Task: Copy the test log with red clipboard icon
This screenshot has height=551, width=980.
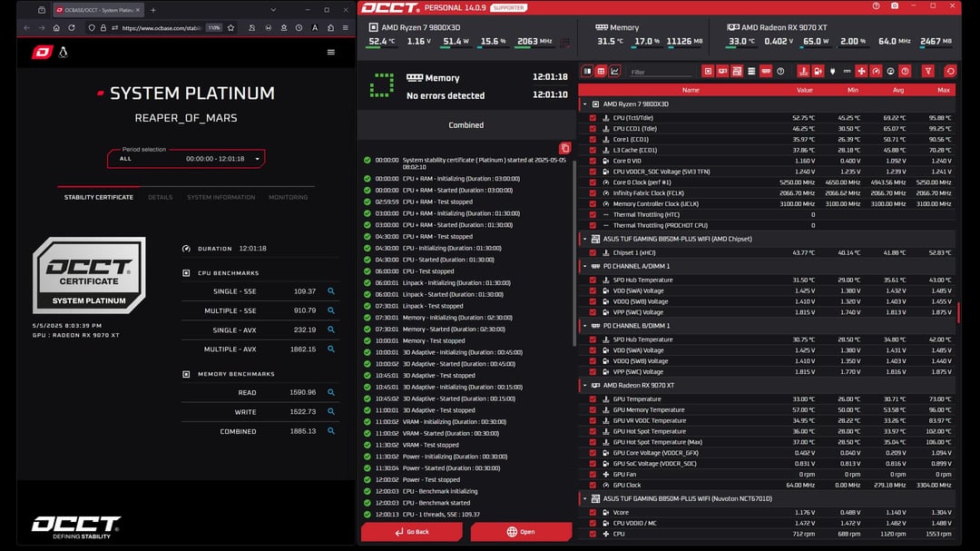Action: pyautogui.click(x=564, y=148)
